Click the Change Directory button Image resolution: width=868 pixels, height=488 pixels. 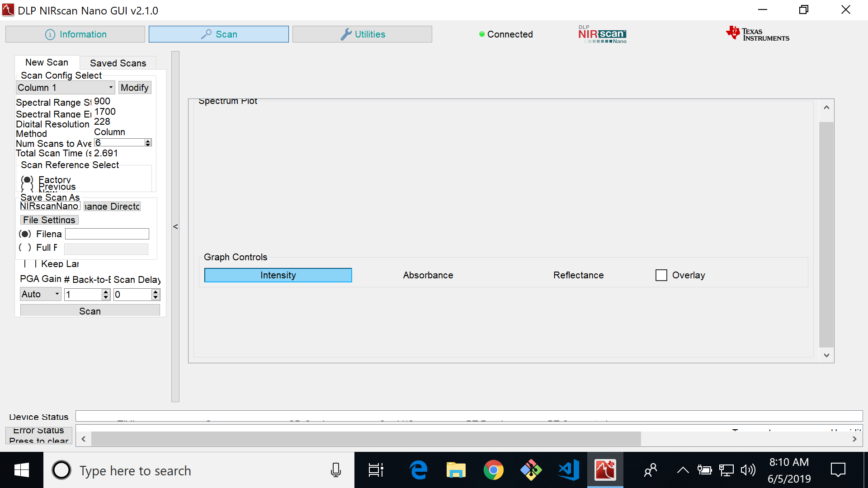tap(112, 206)
